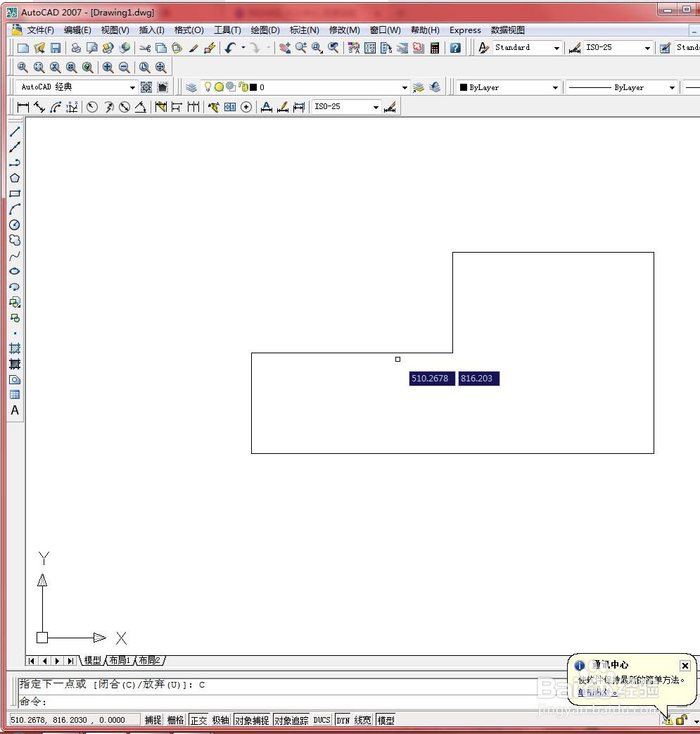The image size is (700, 734).
Task: Toggle 对象追踪 object tracking
Action: pyautogui.click(x=291, y=719)
